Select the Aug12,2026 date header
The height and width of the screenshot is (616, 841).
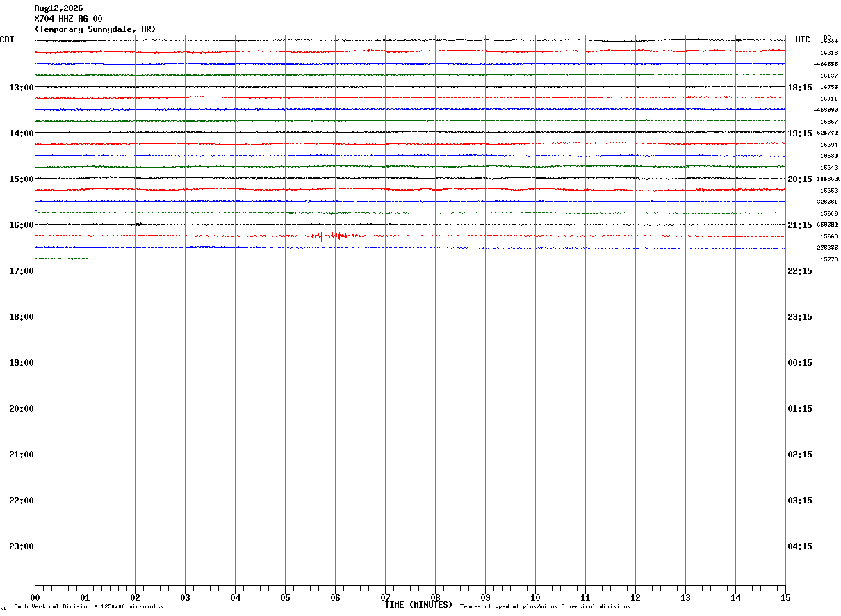[58, 8]
